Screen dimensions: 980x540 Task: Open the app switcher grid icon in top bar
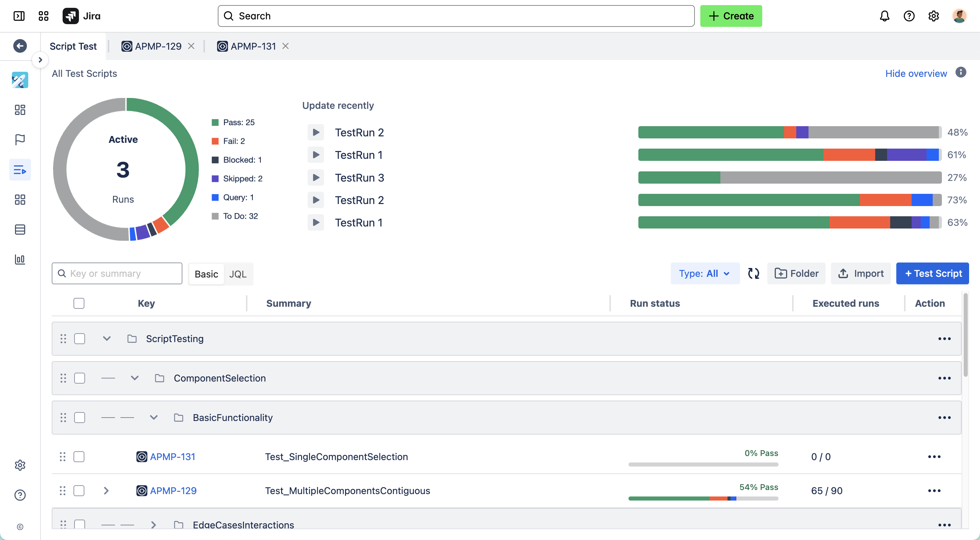43,16
